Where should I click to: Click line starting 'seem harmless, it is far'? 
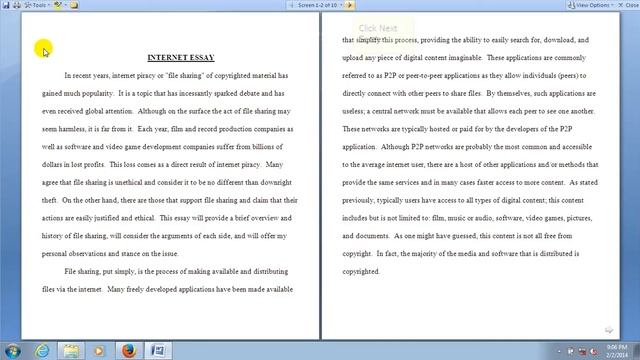click(x=167, y=129)
